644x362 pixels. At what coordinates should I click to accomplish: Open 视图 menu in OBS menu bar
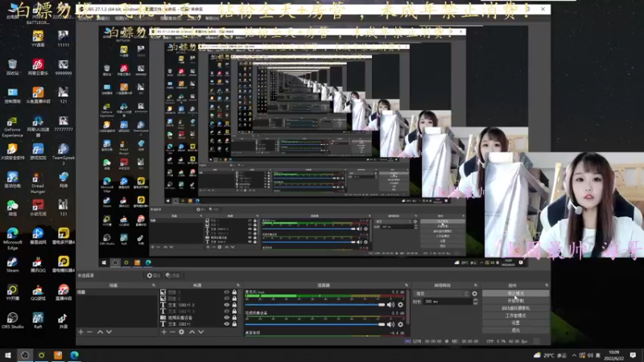click(x=122, y=19)
